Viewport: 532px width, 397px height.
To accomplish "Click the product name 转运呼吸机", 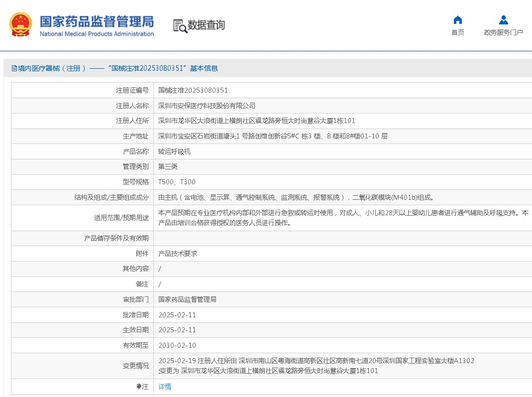I will click(174, 151).
